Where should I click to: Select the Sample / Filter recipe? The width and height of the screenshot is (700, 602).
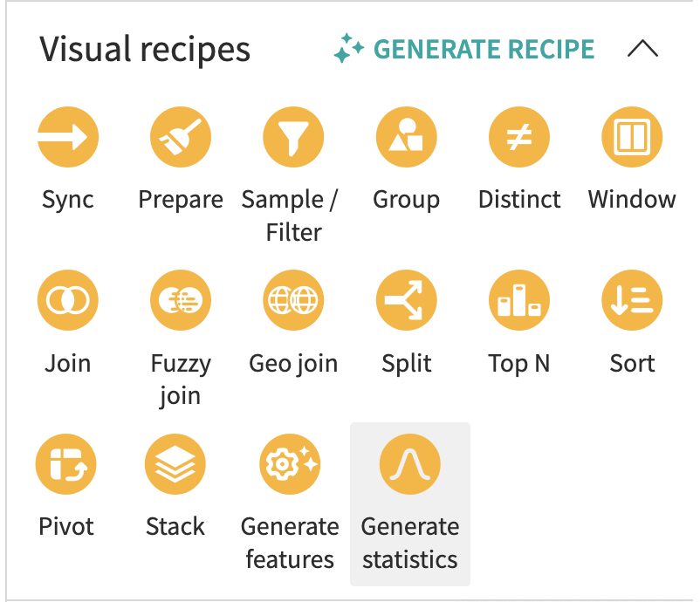[x=292, y=136]
